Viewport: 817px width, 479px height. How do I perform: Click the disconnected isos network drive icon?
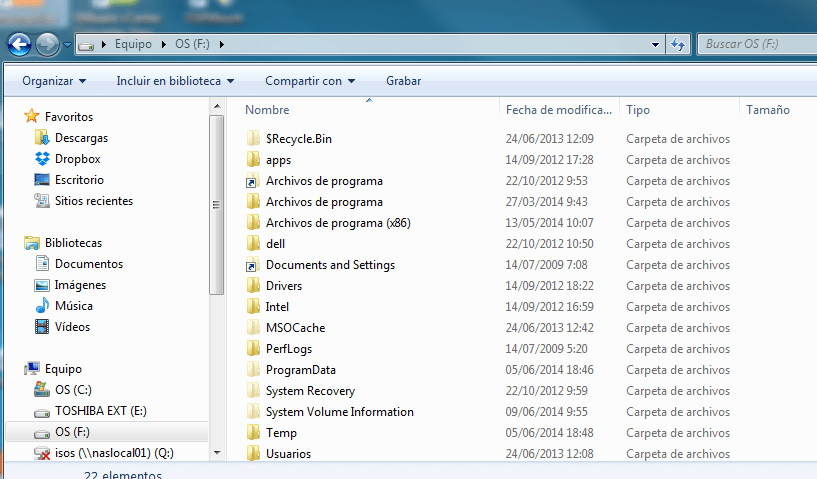pos(42,453)
